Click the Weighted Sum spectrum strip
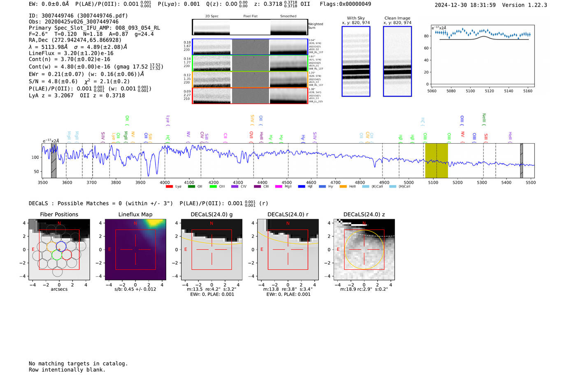The height and width of the screenshot is (392, 576). (x=250, y=27)
